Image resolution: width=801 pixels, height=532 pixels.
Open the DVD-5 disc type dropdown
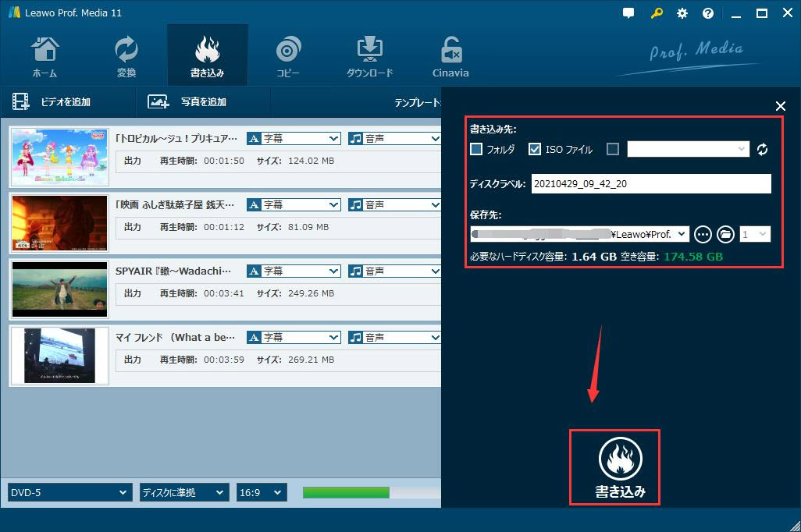coord(69,492)
